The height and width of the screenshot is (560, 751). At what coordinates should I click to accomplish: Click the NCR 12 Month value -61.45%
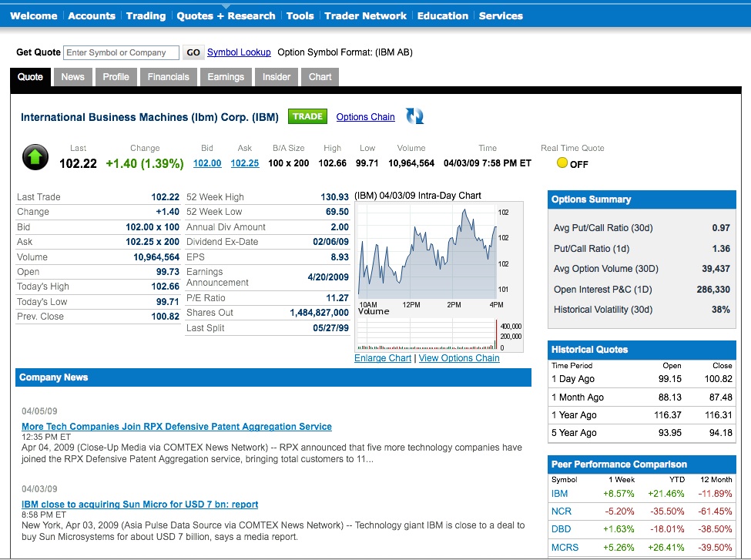[x=715, y=511]
